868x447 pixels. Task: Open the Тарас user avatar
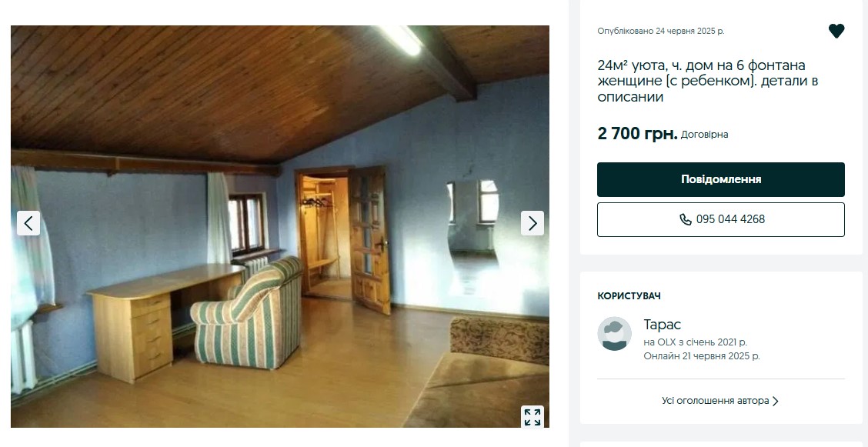click(x=615, y=334)
